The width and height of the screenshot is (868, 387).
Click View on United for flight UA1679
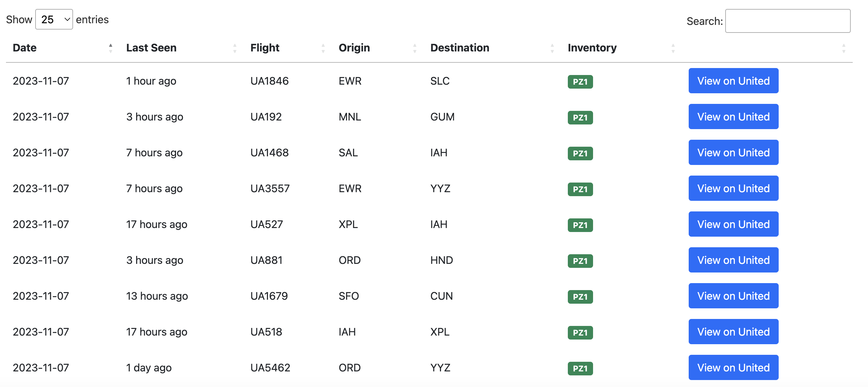[733, 296]
